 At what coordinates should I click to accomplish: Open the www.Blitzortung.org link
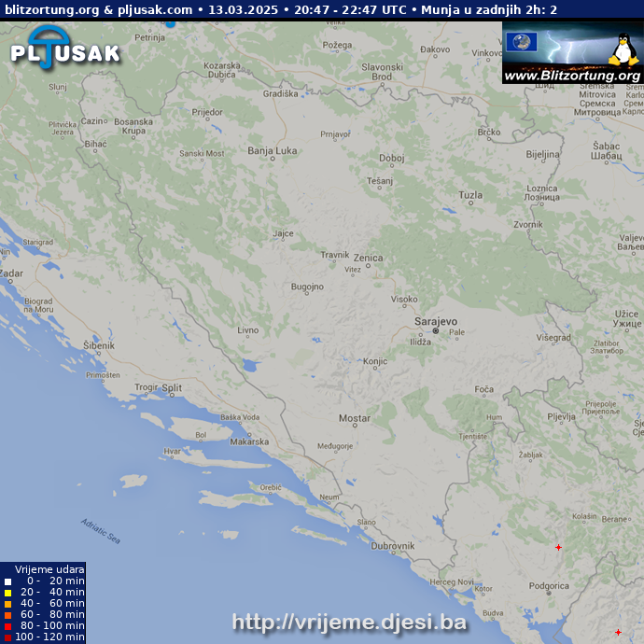[572, 76]
